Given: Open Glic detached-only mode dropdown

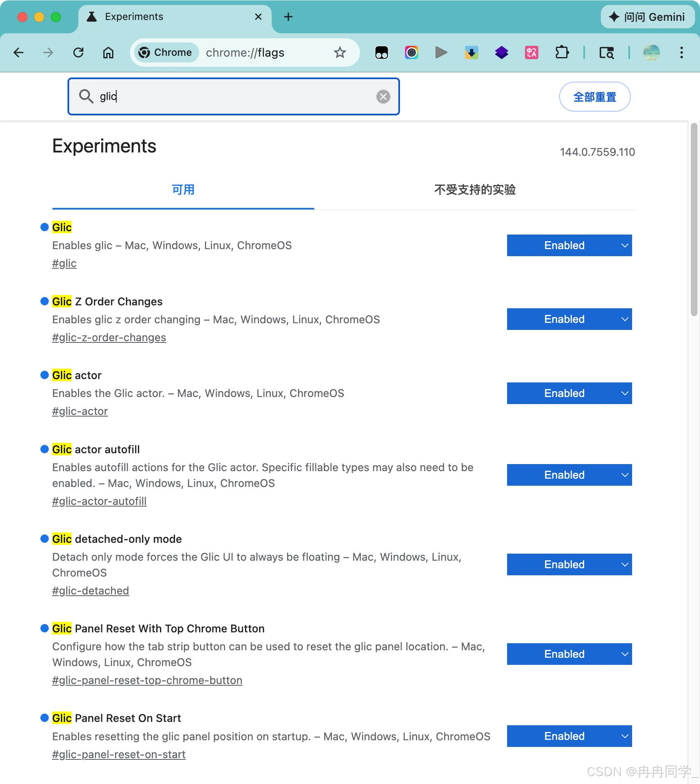Looking at the screenshot, I should coord(569,564).
